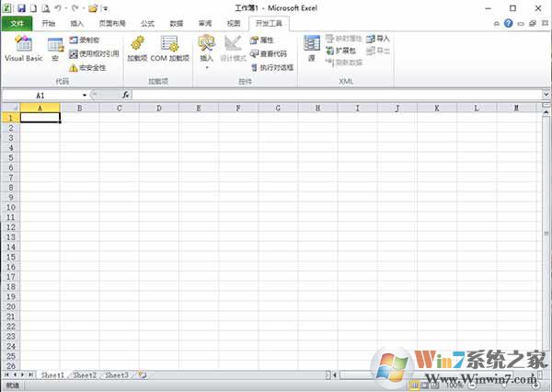Click the XML 导出 export button

[x=378, y=51]
